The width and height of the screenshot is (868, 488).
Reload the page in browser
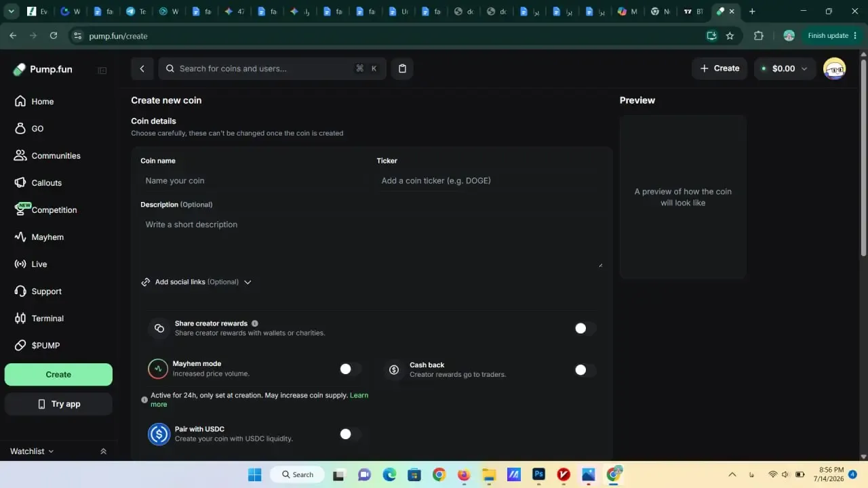[54, 36]
